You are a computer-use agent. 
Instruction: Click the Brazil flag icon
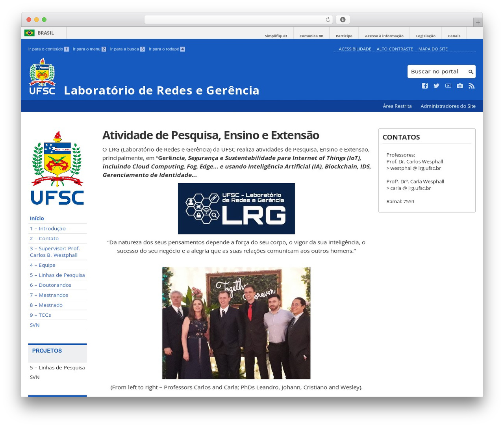click(30, 33)
